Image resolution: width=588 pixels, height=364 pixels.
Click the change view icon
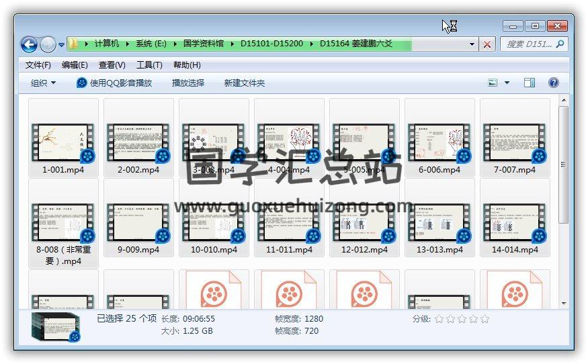click(x=493, y=83)
